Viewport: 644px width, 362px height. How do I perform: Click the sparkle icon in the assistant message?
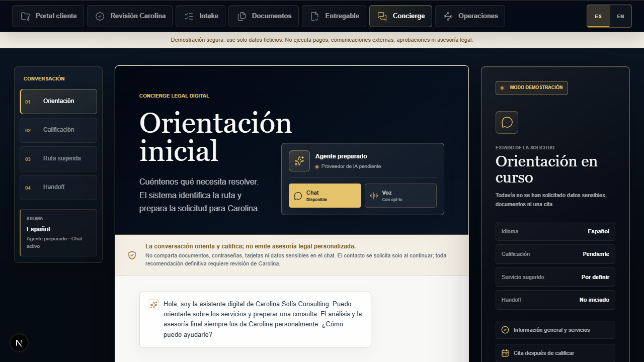(x=153, y=305)
